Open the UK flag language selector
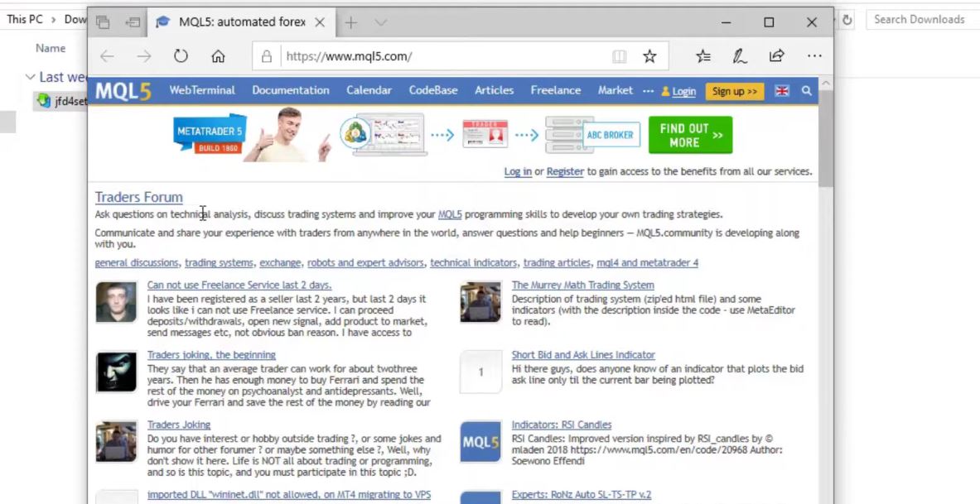The height and width of the screenshot is (504, 980). tap(781, 91)
